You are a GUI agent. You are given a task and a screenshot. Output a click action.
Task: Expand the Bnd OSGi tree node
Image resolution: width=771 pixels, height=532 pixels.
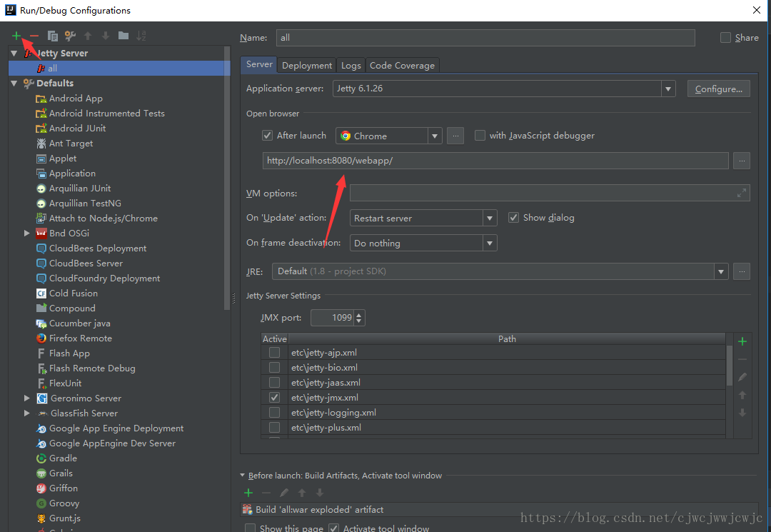point(27,233)
